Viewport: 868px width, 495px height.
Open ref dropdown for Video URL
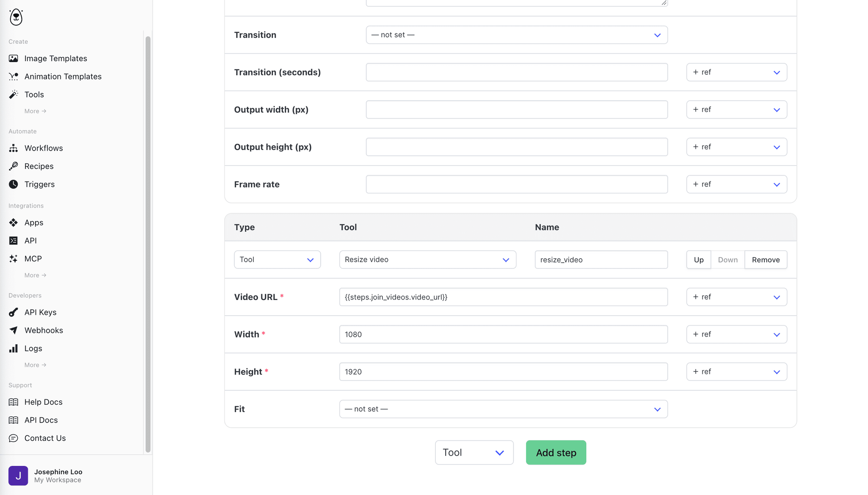(x=736, y=297)
